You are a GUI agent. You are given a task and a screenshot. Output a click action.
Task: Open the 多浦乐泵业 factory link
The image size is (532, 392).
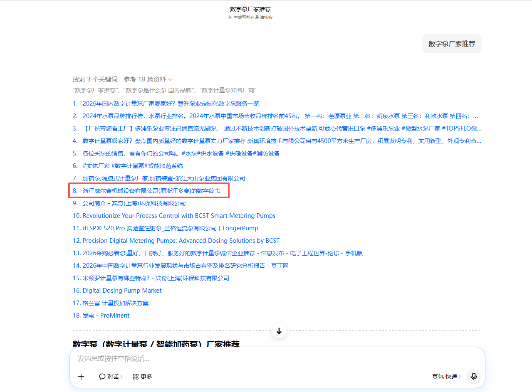[282, 128]
